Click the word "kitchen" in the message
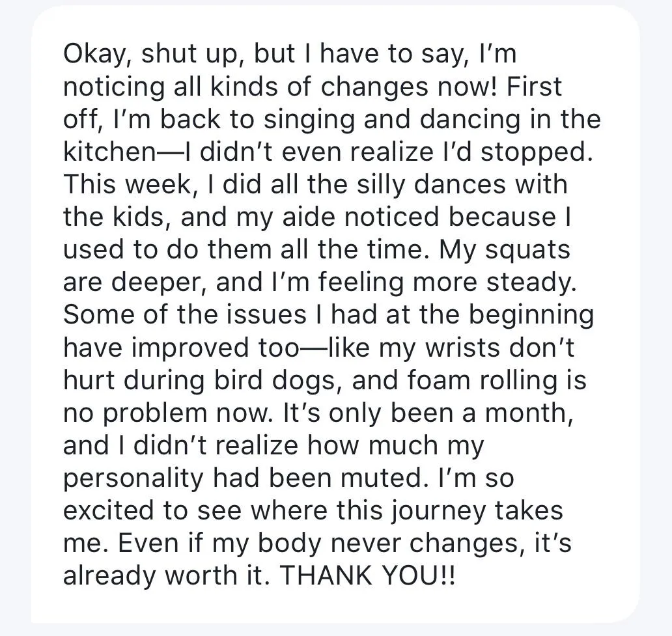The height and width of the screenshot is (636, 672). 106,152
